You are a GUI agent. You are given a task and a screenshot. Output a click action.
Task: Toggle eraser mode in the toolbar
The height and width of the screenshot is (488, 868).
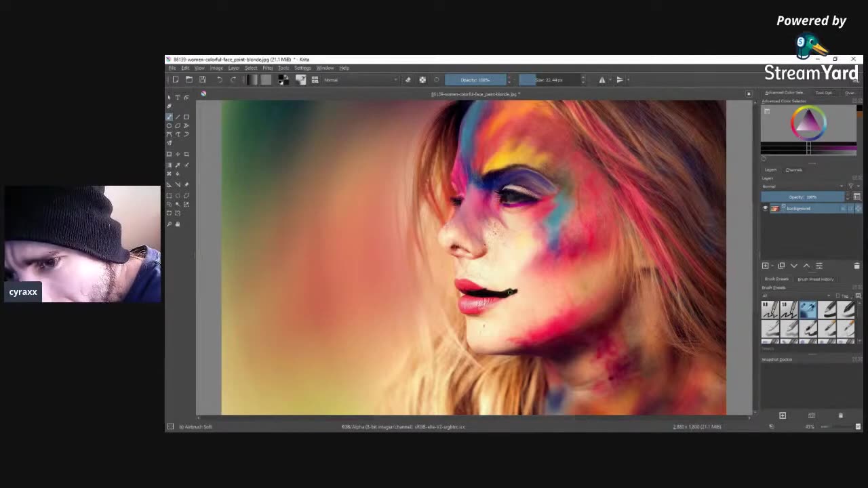coord(408,80)
